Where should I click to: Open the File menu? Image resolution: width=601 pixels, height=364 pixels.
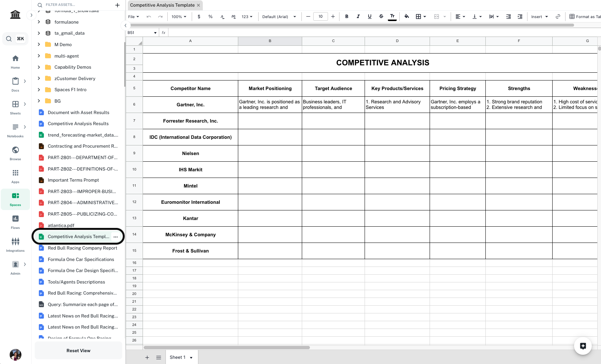133,17
